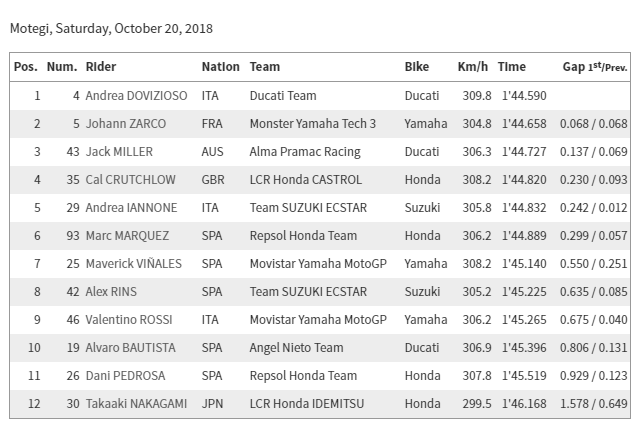The image size is (642, 430).
Task: Click the Pos. column header
Action: pyautogui.click(x=26, y=67)
